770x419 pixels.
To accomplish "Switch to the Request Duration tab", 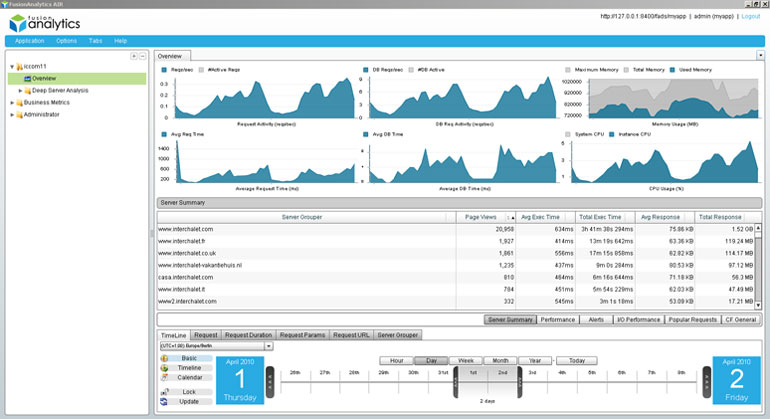I will (x=248, y=335).
